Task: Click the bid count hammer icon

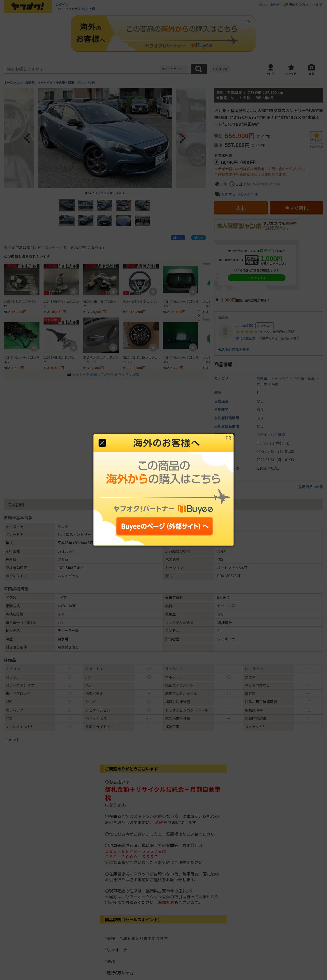Action: pyautogui.click(x=217, y=184)
